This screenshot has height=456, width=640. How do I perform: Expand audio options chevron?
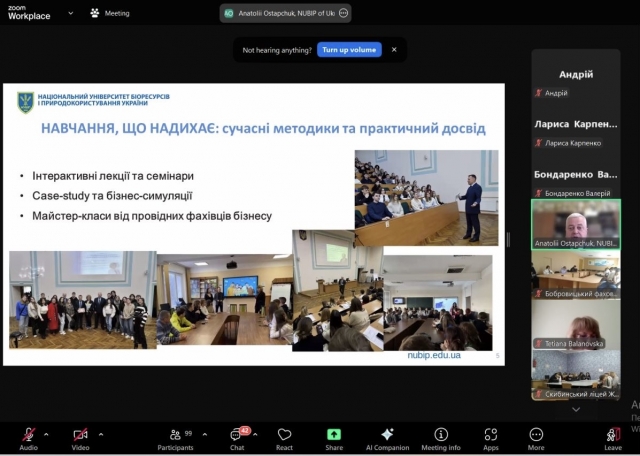46,434
